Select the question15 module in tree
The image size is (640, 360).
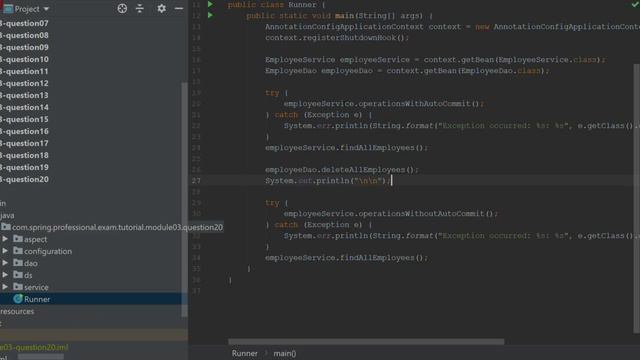(x=24, y=119)
